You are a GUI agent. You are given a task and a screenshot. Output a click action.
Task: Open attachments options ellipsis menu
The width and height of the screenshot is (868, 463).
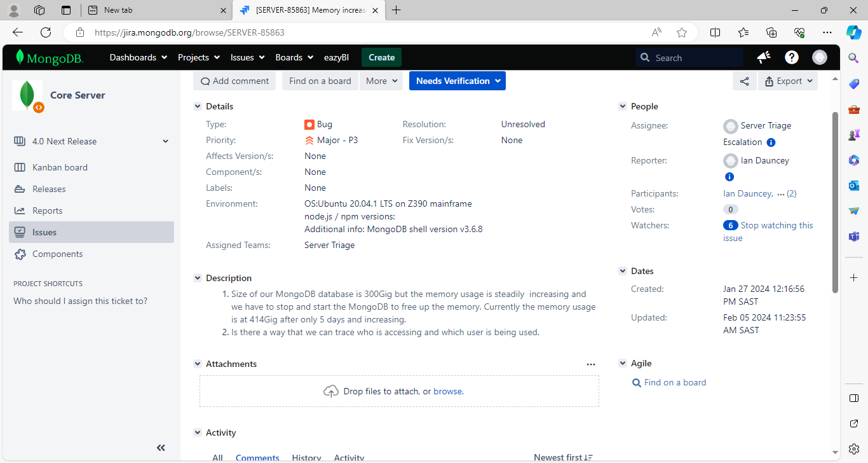coord(591,364)
